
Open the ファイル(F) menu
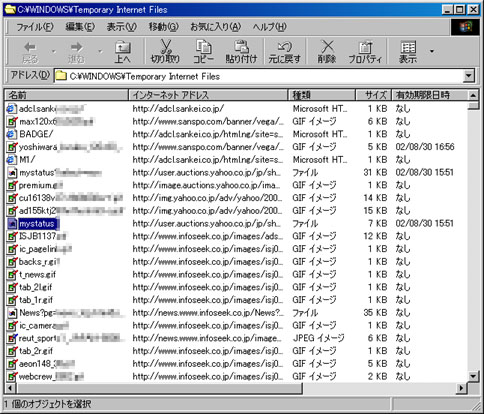(x=35, y=27)
